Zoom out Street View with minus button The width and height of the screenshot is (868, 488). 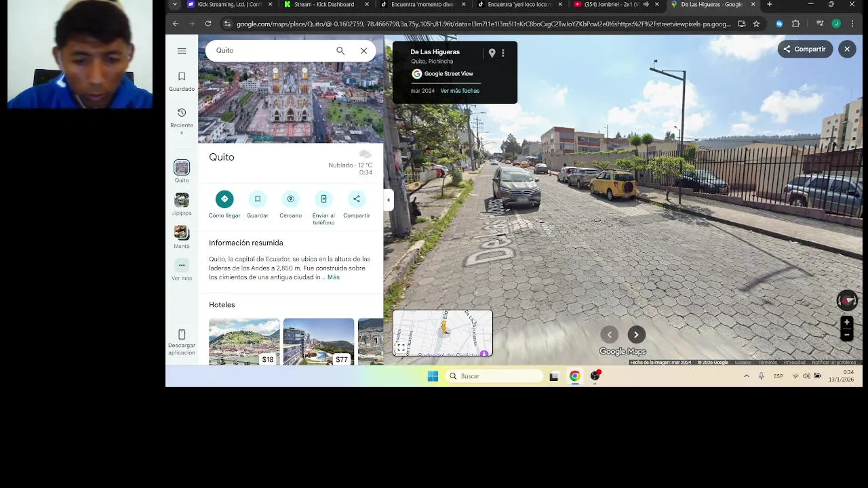(x=846, y=335)
